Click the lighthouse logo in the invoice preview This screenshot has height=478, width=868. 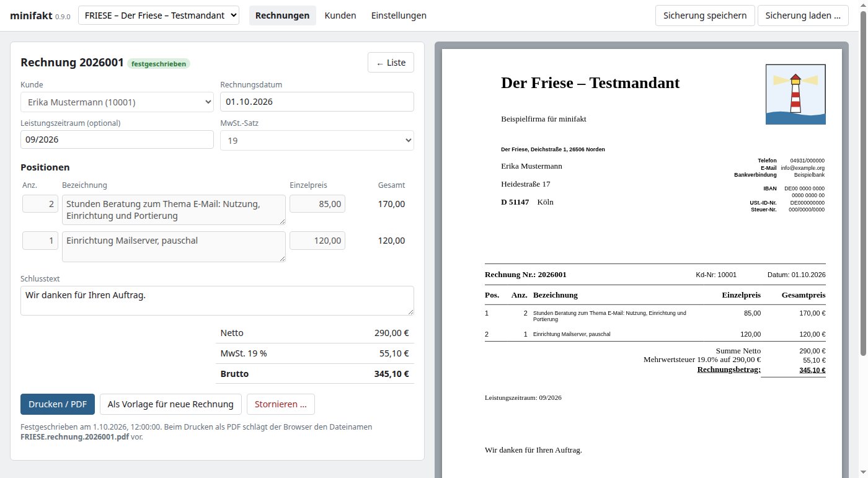pos(795,94)
